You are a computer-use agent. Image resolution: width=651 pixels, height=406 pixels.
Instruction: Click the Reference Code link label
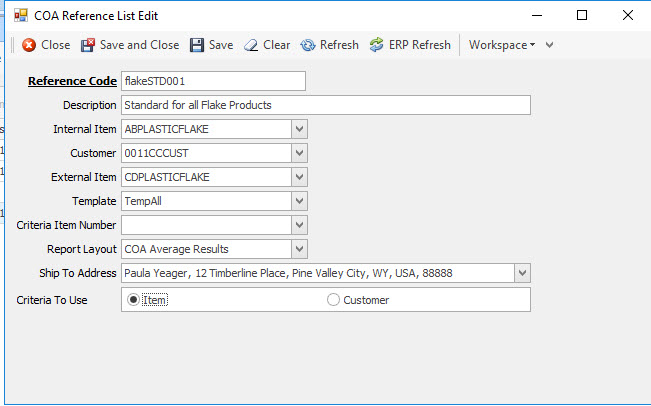[x=72, y=81]
